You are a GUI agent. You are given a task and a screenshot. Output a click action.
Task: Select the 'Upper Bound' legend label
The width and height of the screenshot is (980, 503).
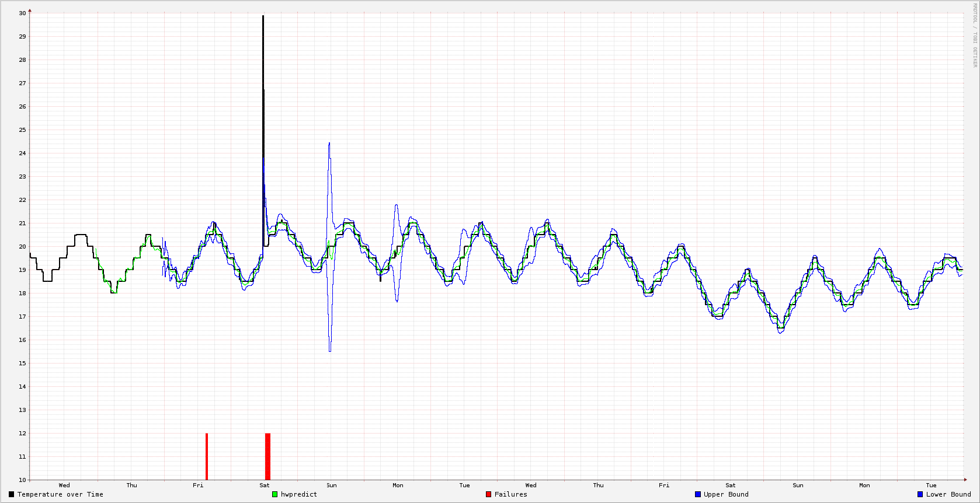726,494
